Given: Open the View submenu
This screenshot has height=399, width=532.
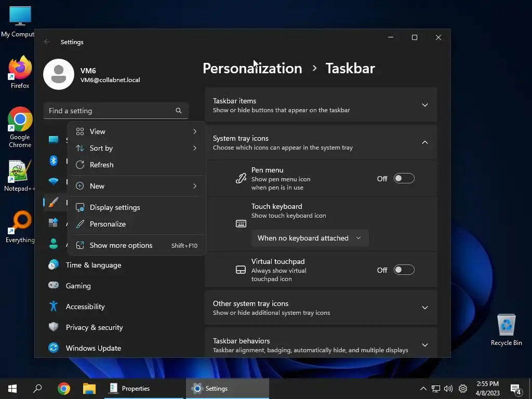Looking at the screenshot, I should pos(137,131).
